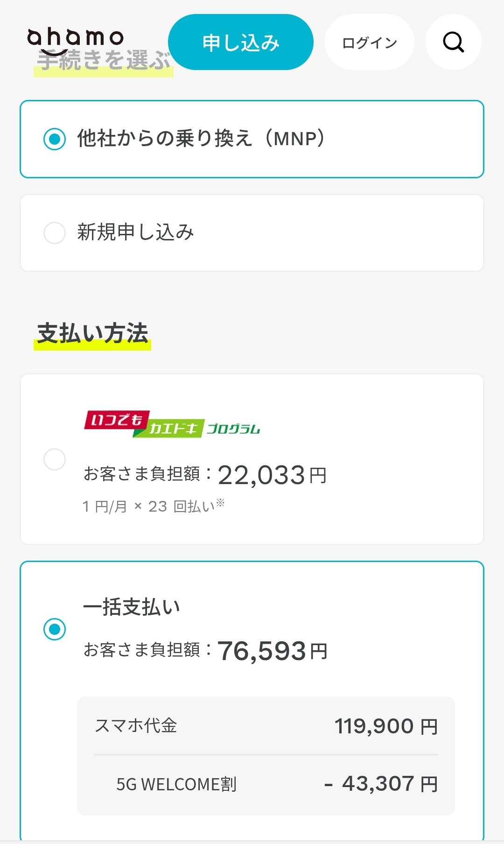The height and width of the screenshot is (844, 504).
Task: Tap the ahamo logo
Action: [x=75, y=38]
